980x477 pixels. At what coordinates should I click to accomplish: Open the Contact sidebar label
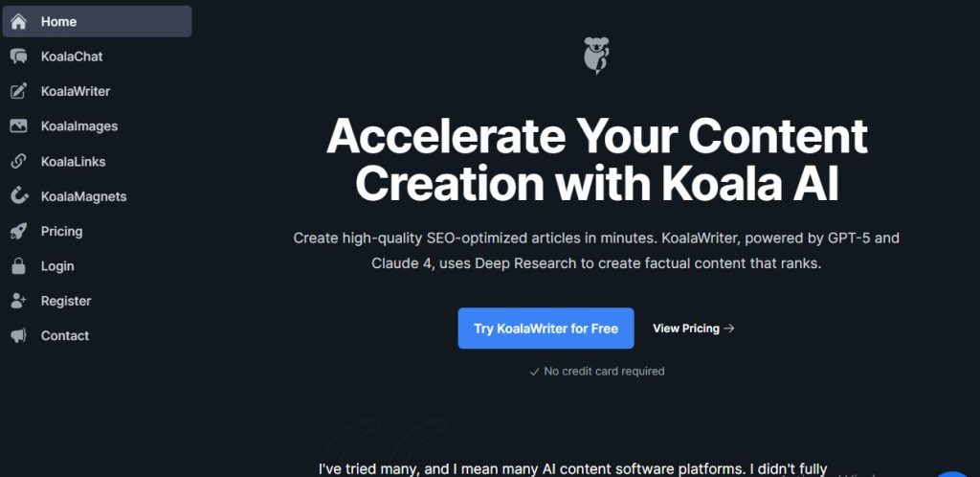pos(65,335)
